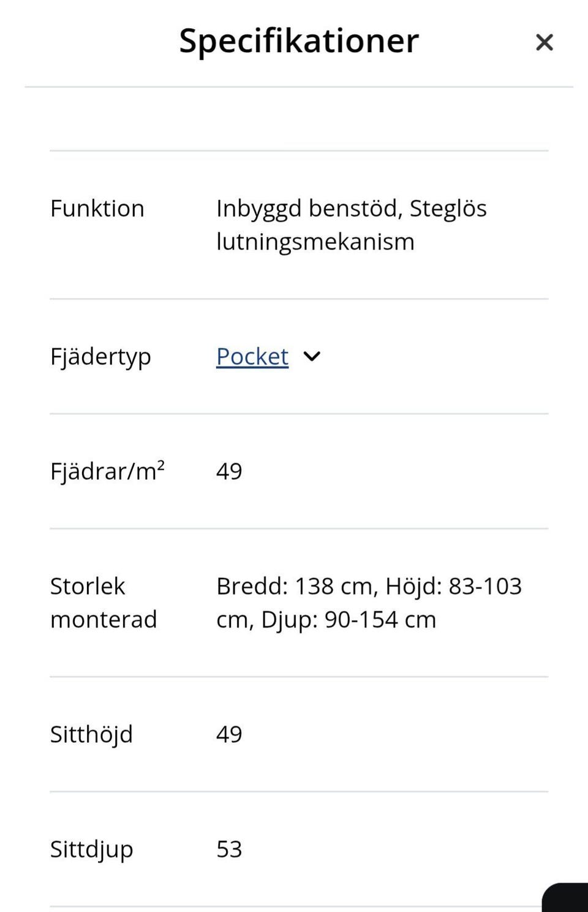Click the Höjd: 83-103 text
The width and height of the screenshot is (588, 912).
453,587
